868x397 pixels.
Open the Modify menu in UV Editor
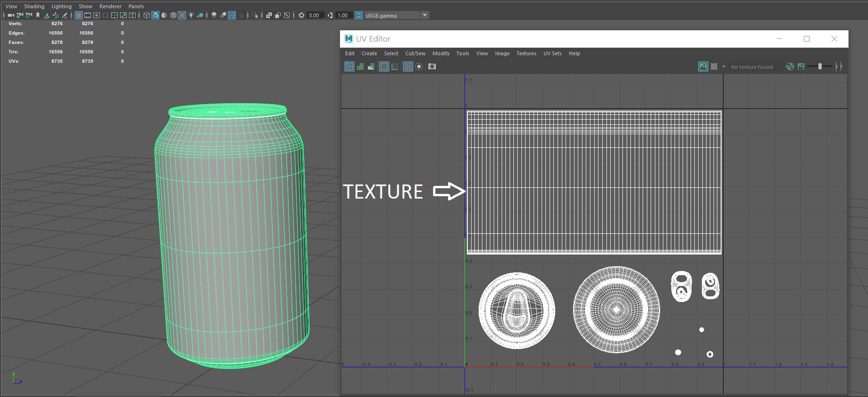tap(441, 53)
